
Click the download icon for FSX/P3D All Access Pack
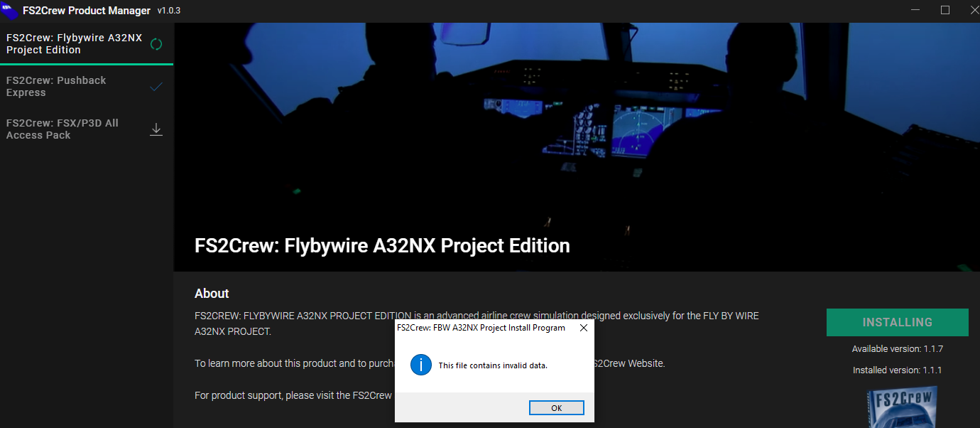pyautogui.click(x=157, y=129)
